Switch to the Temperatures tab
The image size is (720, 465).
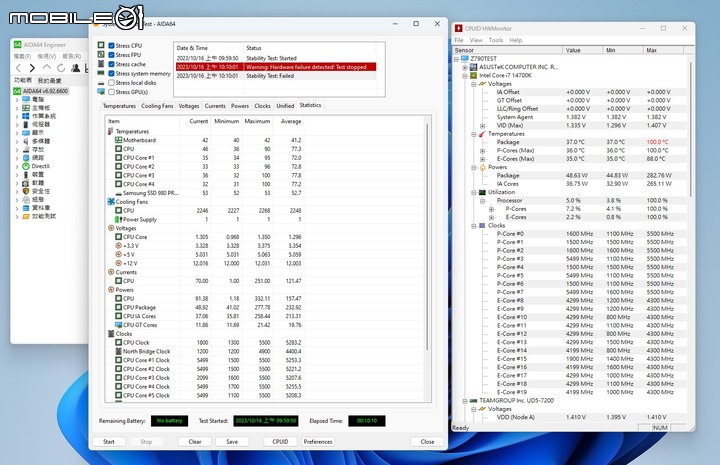click(119, 106)
